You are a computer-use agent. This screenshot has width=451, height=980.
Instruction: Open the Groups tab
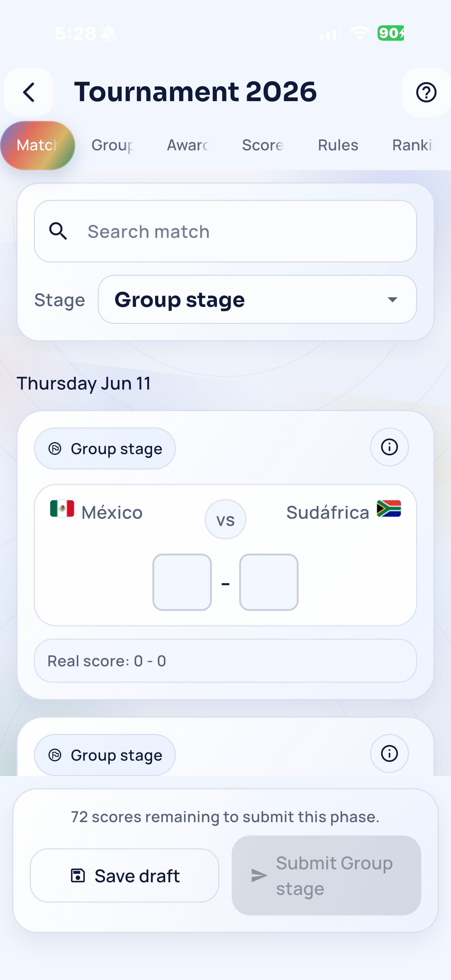(112, 145)
